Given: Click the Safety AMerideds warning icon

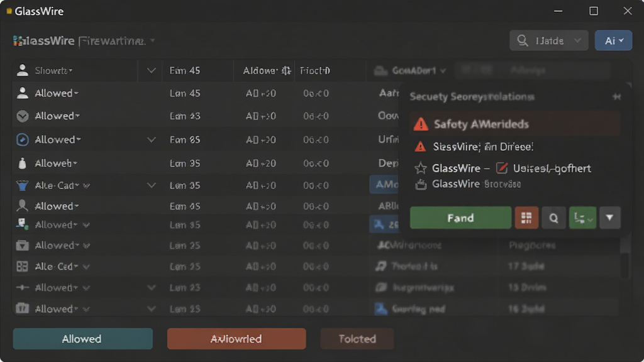Looking at the screenshot, I should tap(421, 124).
